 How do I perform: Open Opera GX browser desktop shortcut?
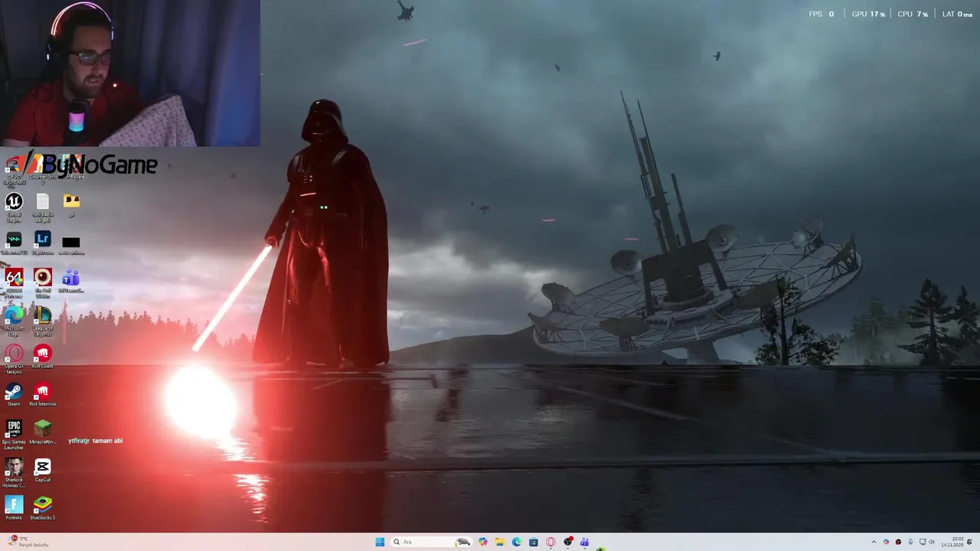tap(14, 358)
